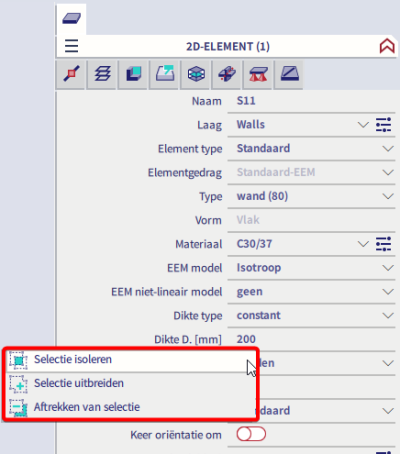Click the EEM niet-lineair model label

[167, 292]
